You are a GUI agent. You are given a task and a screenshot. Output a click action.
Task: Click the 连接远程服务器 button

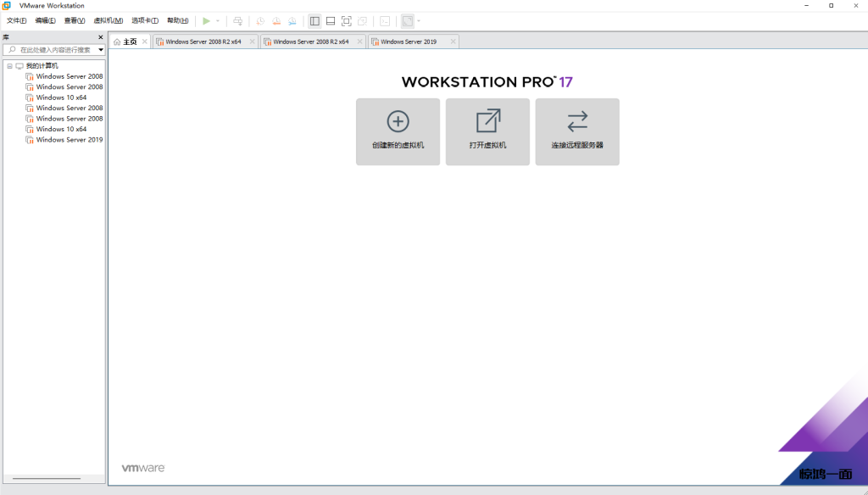point(577,131)
